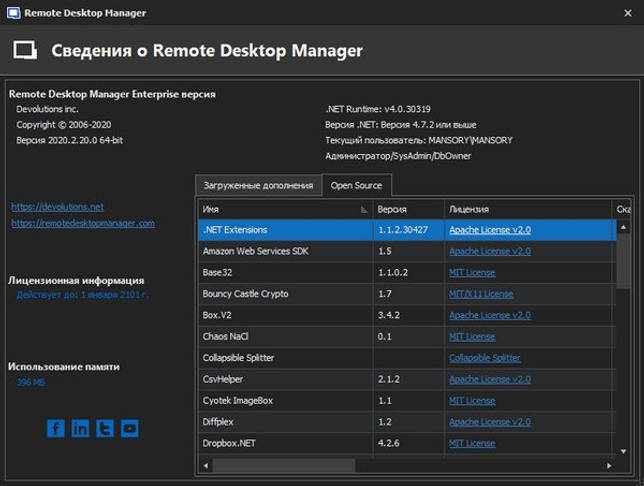
Task: Open Apache License link for CsvHelper
Action: point(490,379)
